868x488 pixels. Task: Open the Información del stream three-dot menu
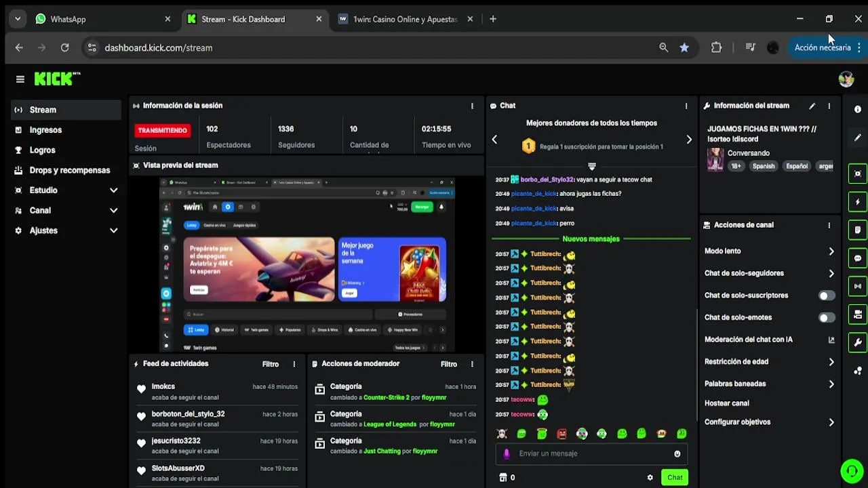tap(829, 106)
